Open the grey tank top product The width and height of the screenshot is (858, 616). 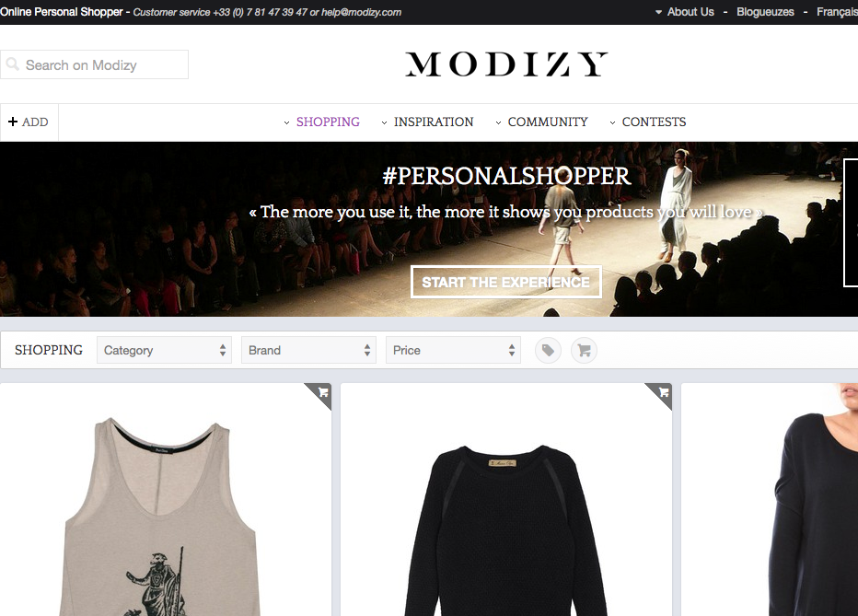tap(166, 499)
